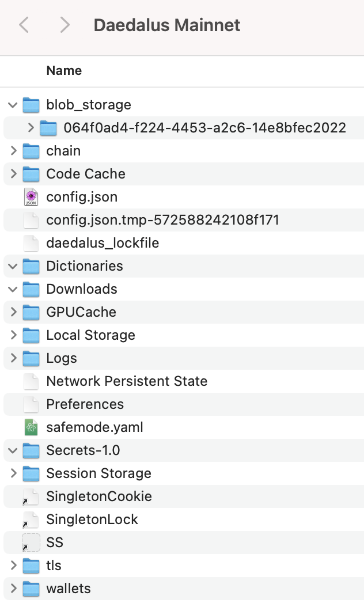Click the daedalus_lockfile document icon
Screen dimensions: 364x607
pyautogui.click(x=31, y=243)
